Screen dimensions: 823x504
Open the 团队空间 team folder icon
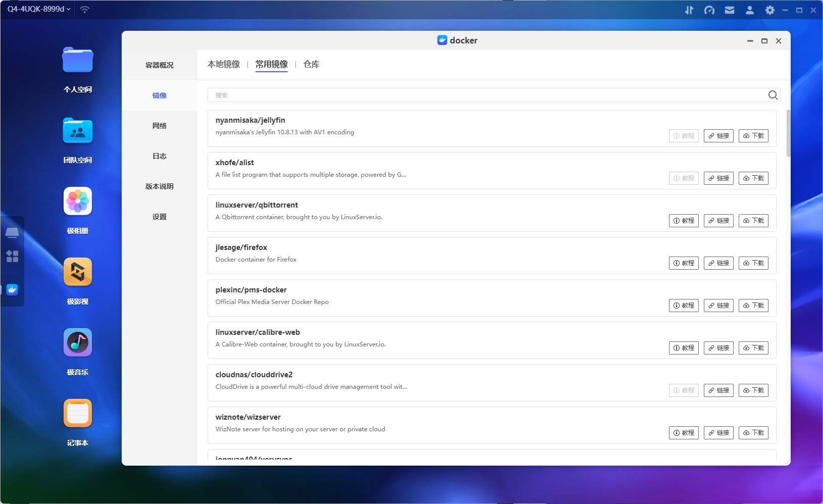pyautogui.click(x=78, y=131)
